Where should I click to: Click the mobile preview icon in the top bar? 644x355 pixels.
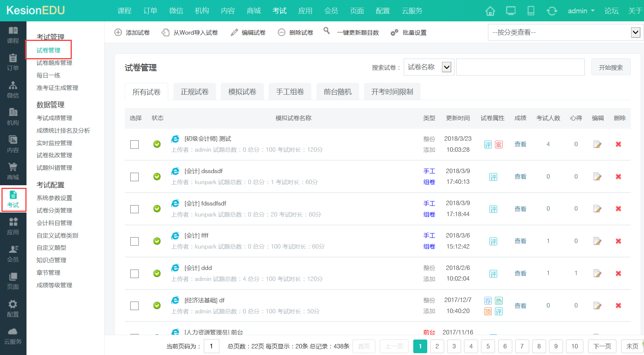click(531, 11)
